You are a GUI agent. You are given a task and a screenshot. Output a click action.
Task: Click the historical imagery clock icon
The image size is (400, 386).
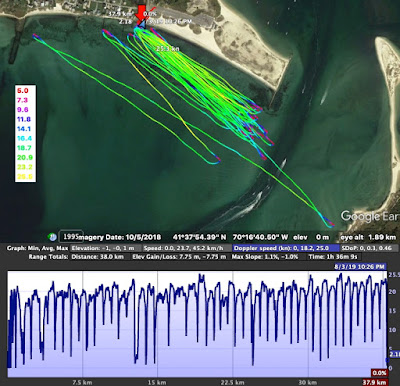coord(52,237)
